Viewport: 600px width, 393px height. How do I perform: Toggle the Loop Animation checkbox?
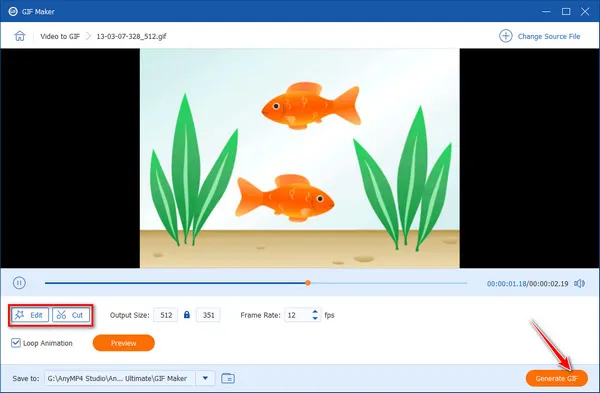[x=16, y=343]
